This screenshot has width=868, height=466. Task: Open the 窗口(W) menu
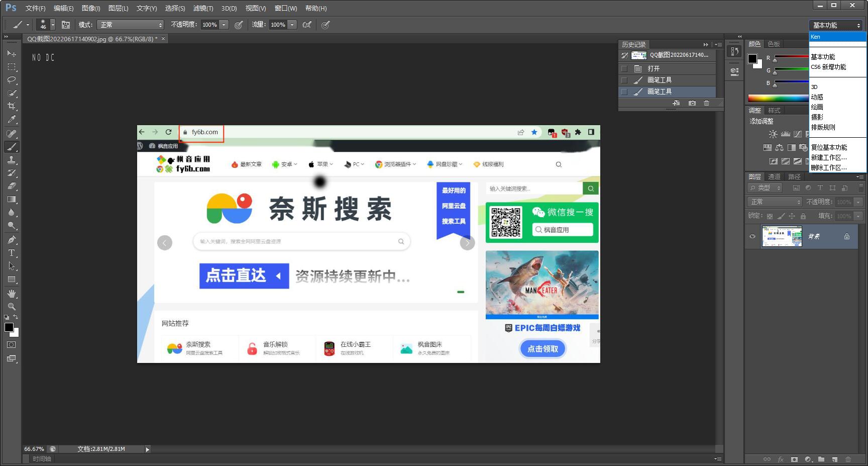click(286, 8)
